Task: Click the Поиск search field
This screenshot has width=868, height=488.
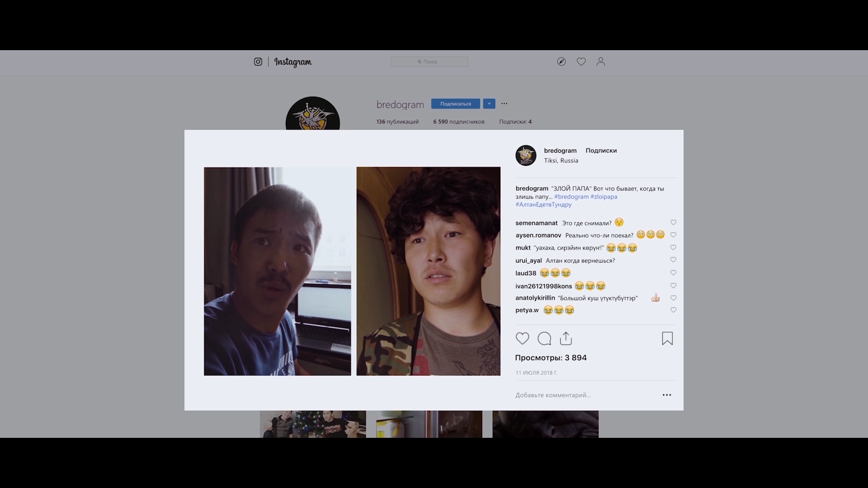Action: pos(429,62)
